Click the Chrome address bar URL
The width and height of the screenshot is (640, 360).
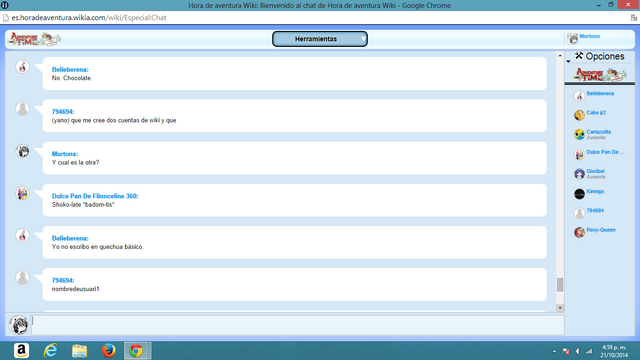tap(89, 18)
